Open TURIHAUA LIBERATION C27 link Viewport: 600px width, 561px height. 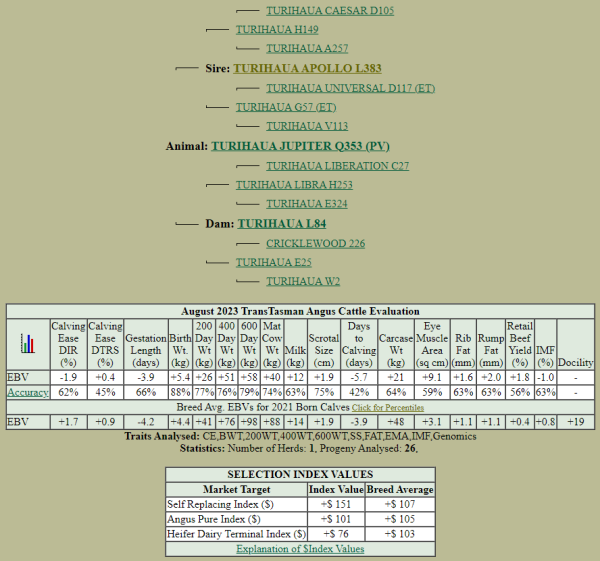(338, 166)
